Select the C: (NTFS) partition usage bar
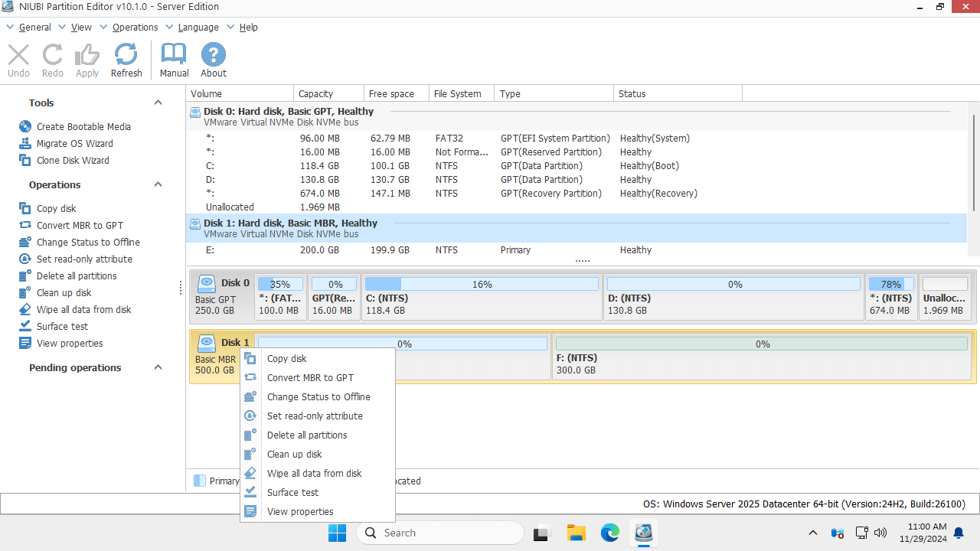 [482, 285]
